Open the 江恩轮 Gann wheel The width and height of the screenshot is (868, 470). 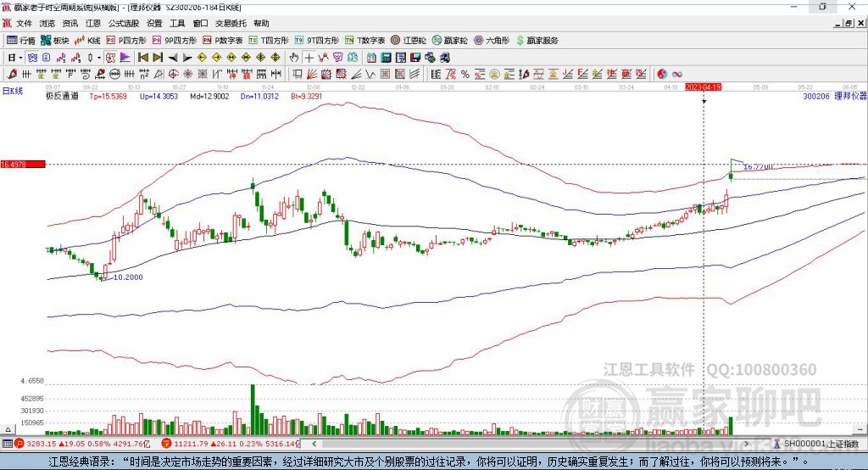pyautogui.click(x=409, y=41)
